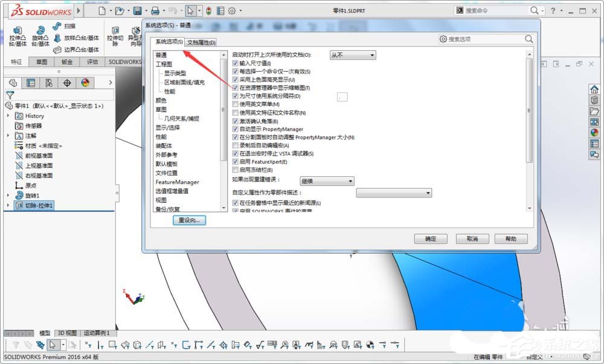Viewport: 604px width, 364px height.
Task: Uncheck 输入尺寸值 option
Action: tap(234, 62)
